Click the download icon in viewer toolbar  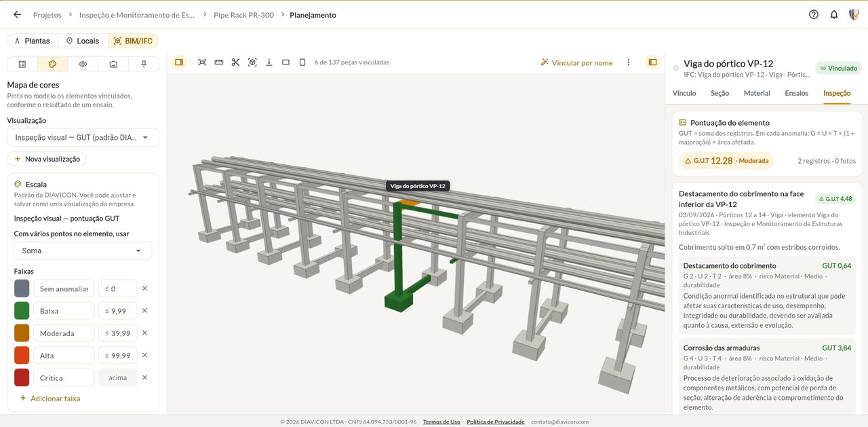(x=269, y=62)
